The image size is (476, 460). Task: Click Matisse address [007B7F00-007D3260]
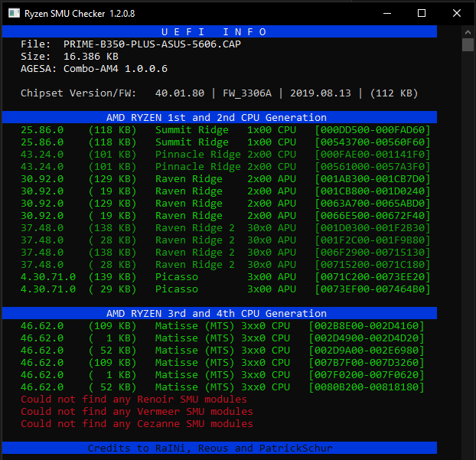click(x=367, y=363)
